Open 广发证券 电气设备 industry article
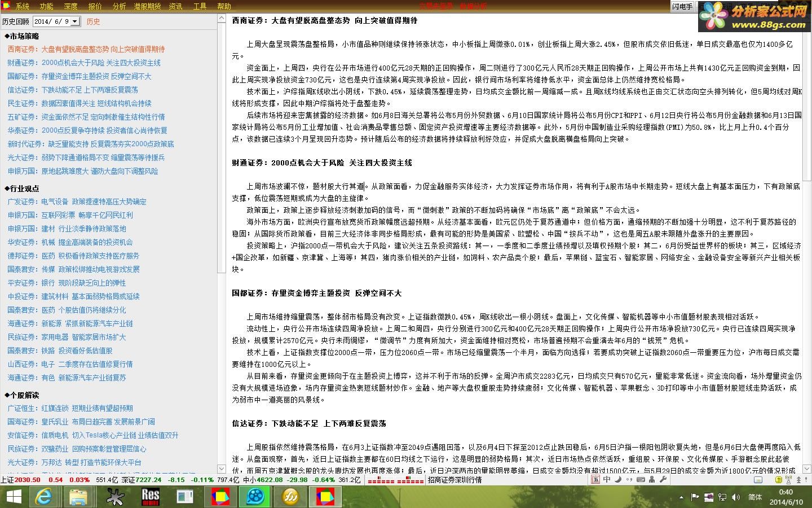 point(77,202)
